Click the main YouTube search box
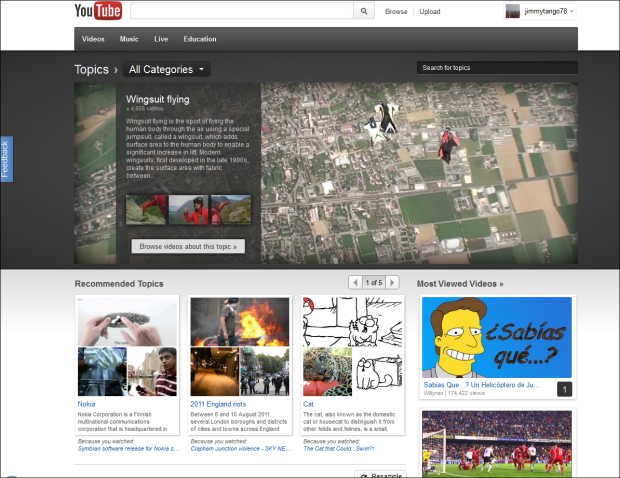This screenshot has height=478, width=620. (x=241, y=12)
